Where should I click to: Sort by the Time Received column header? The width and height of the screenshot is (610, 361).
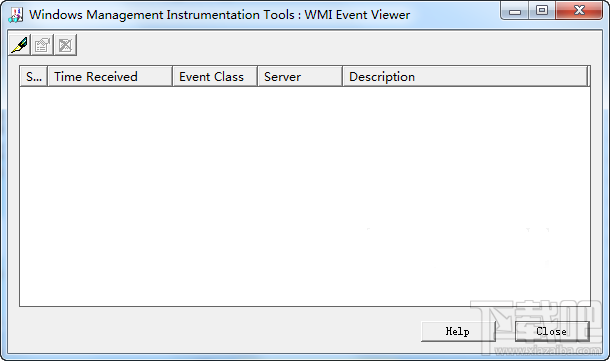(110, 76)
